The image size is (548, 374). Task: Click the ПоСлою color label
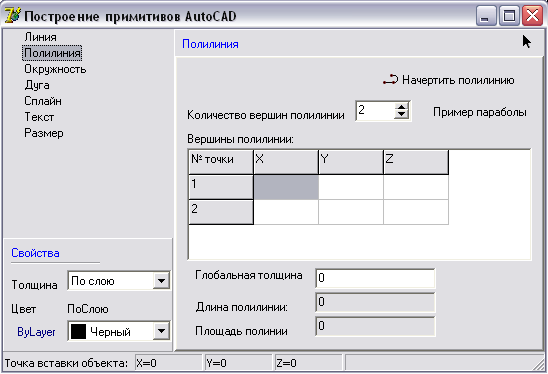pyautogui.click(x=88, y=309)
